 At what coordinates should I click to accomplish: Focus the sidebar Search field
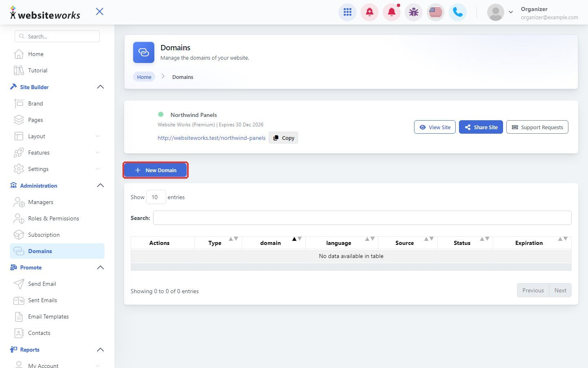[x=57, y=36]
